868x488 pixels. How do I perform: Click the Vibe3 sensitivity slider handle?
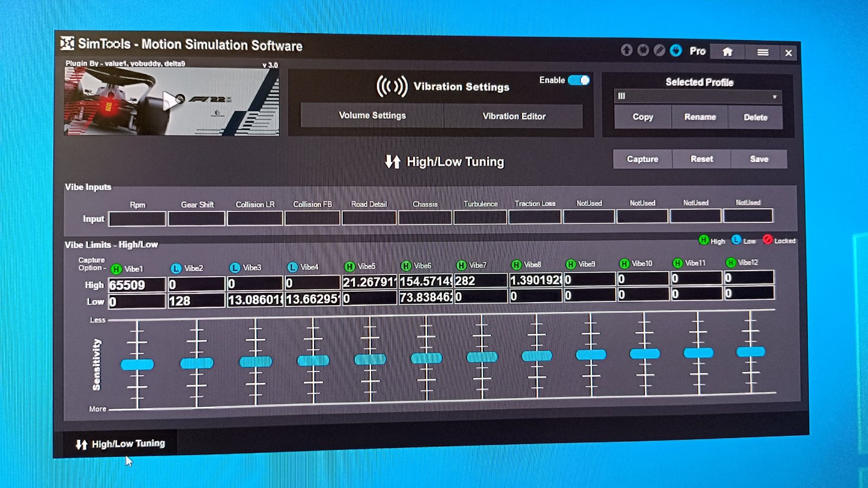point(256,362)
